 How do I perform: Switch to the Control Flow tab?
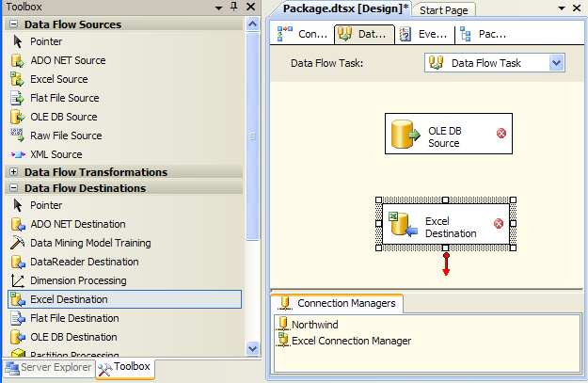[x=302, y=34]
